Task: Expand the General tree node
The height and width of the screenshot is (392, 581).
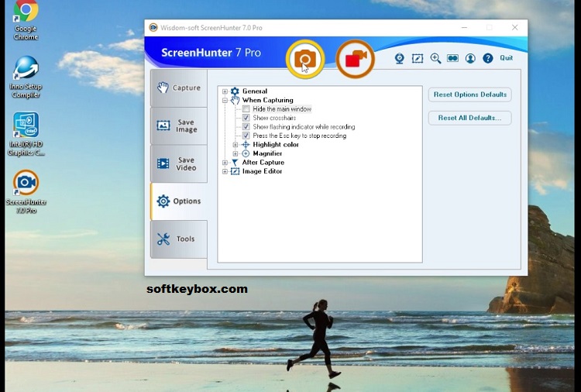Action: pos(225,91)
